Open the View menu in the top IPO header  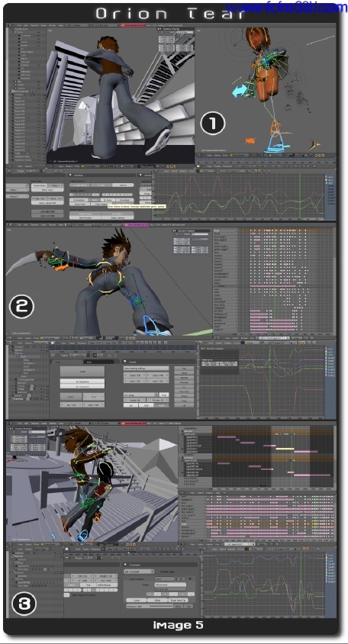click(166, 171)
